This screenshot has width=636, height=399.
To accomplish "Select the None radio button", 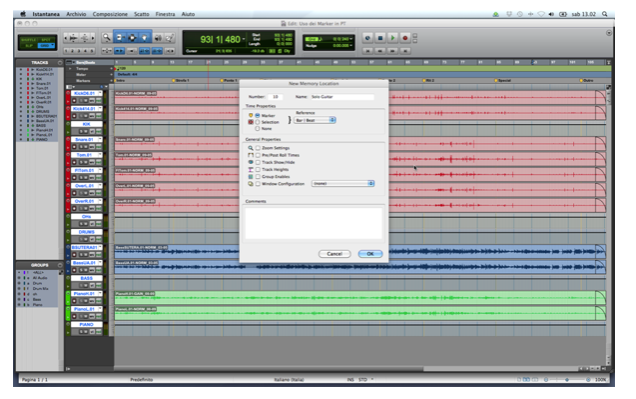I will coord(258,129).
